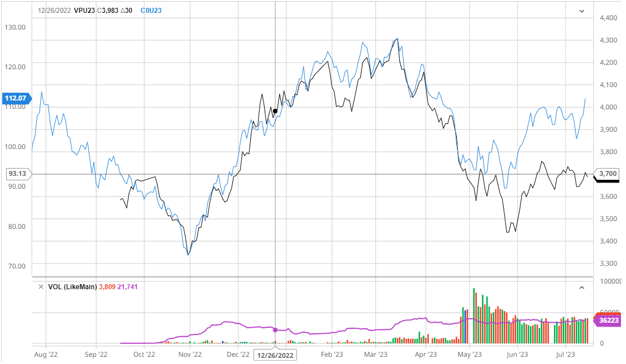
Task: Click the purple 21,741 average value
Action: (x=128, y=287)
